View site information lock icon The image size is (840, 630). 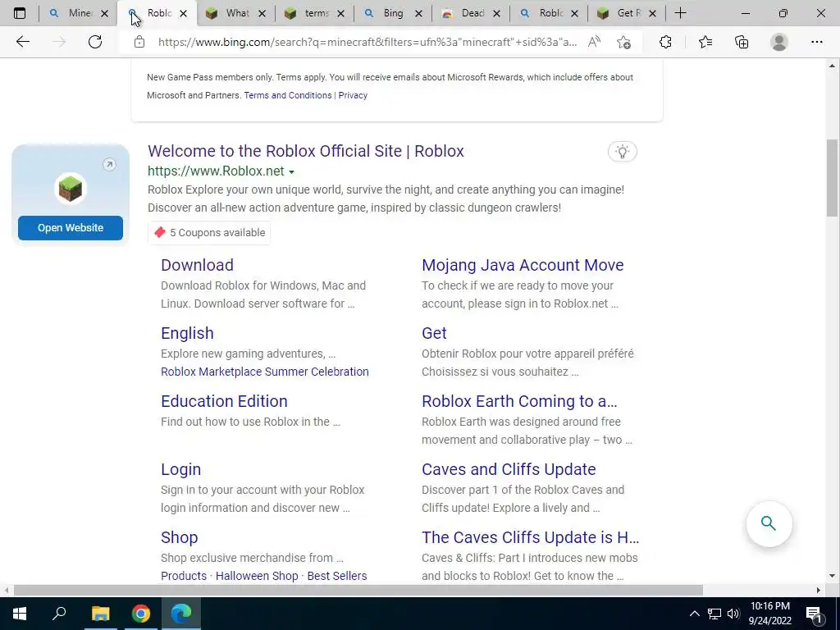tap(139, 42)
